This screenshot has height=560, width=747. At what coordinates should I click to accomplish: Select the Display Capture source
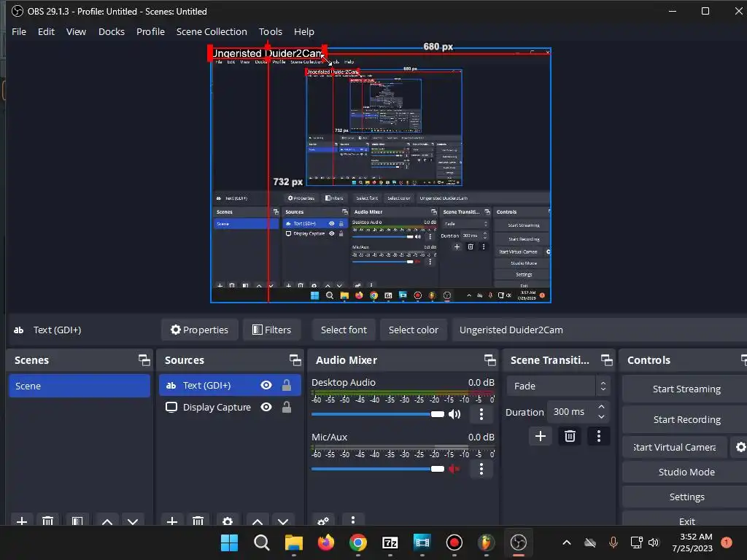click(x=230, y=407)
